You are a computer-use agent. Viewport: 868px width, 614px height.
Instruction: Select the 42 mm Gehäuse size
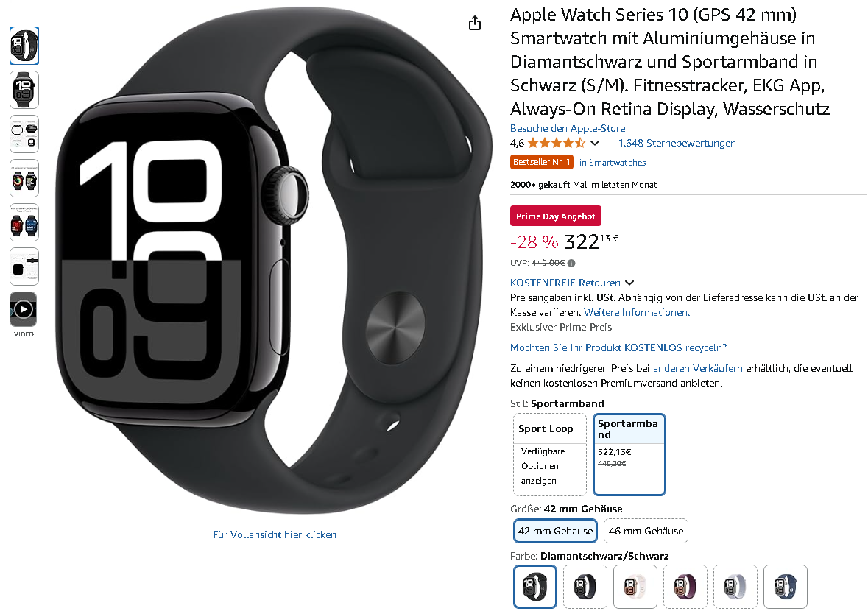pos(555,531)
